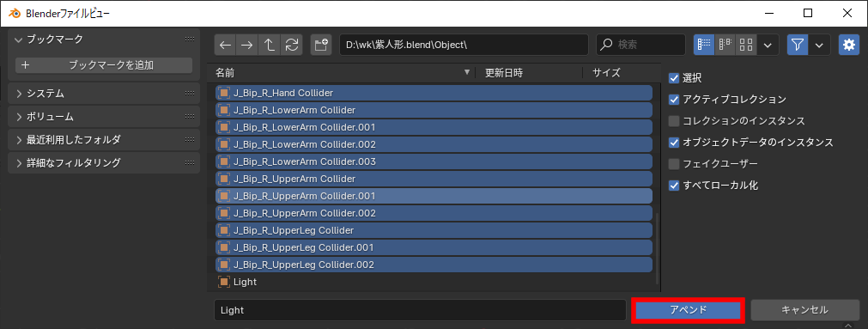Expand the region arrow at bottom-right corner

pyautogui.click(x=849, y=325)
